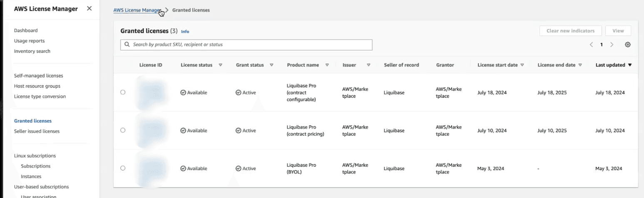Go to previous page arrow

pos(591,45)
